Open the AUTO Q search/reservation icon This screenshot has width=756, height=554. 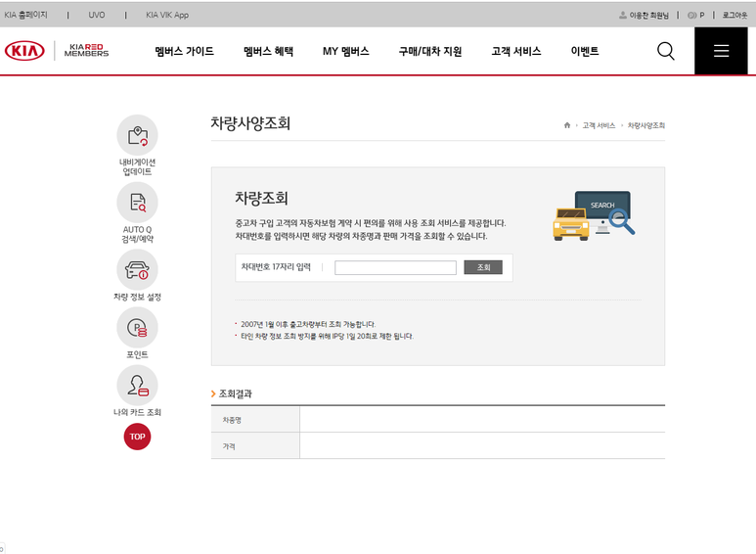point(138,203)
